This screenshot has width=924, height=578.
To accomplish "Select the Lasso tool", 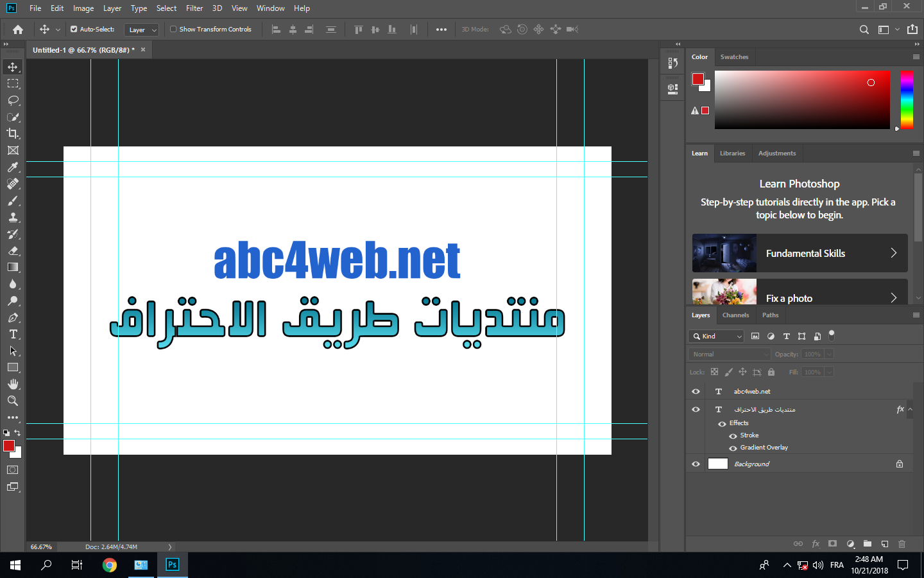I will click(x=13, y=100).
